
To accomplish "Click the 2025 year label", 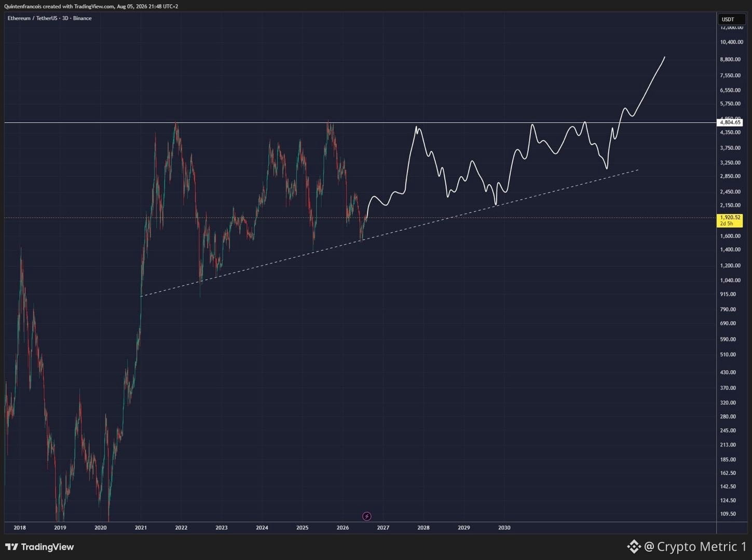I will pos(302,528).
